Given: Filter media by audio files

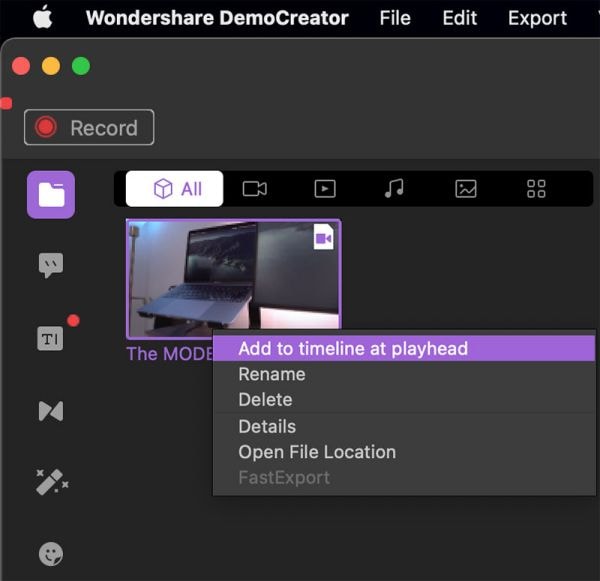Looking at the screenshot, I should pyautogui.click(x=394, y=188).
